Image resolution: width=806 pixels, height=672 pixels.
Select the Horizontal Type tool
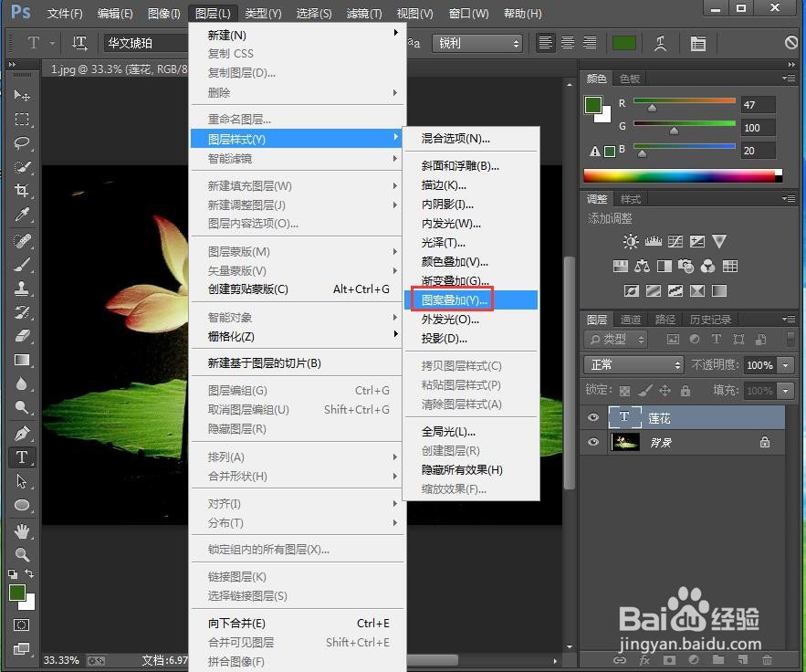[20, 457]
